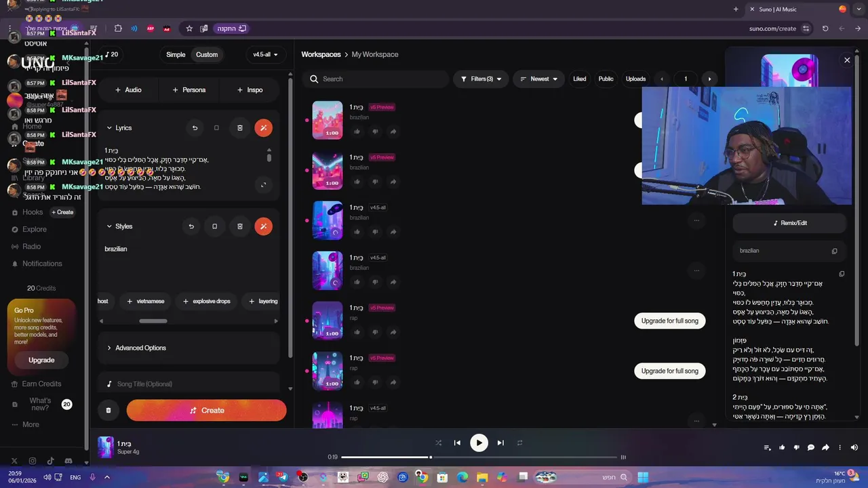Open the play queue in the player bar
The width and height of the screenshot is (868, 488).
[767, 447]
